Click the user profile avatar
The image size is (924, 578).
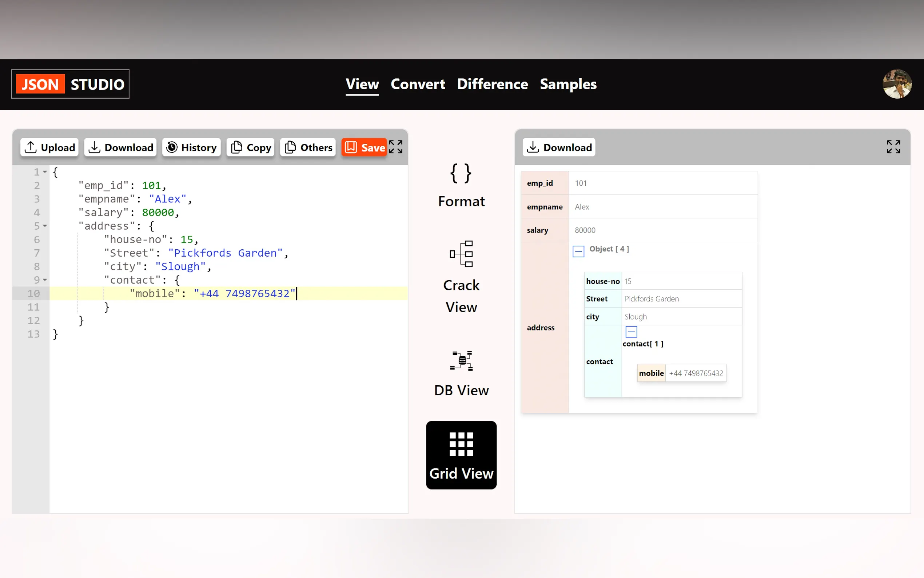(x=896, y=84)
